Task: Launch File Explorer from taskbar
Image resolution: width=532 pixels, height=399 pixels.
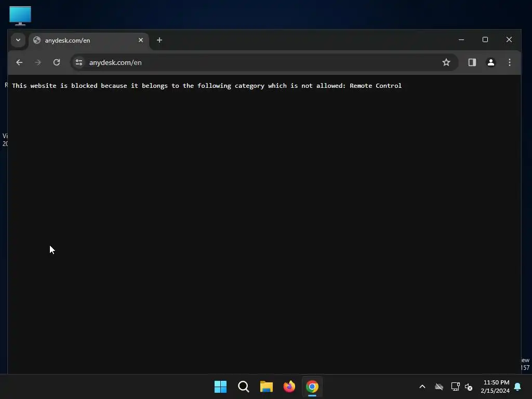Action: click(x=267, y=387)
